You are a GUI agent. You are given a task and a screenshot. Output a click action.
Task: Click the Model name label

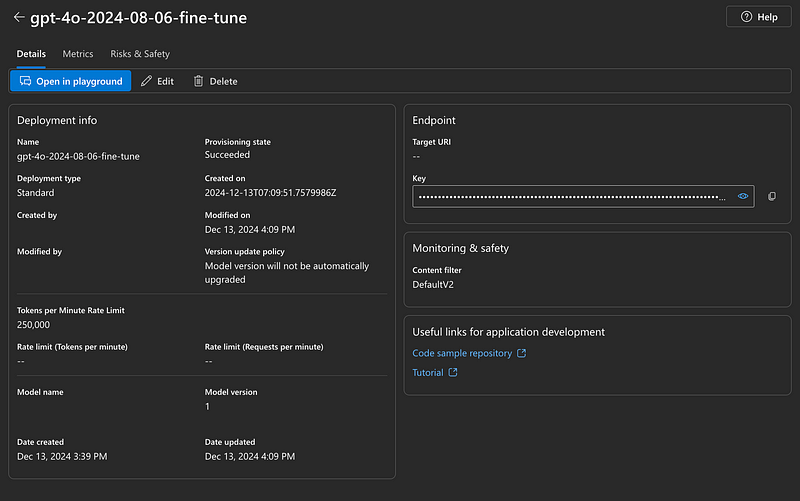(x=40, y=392)
